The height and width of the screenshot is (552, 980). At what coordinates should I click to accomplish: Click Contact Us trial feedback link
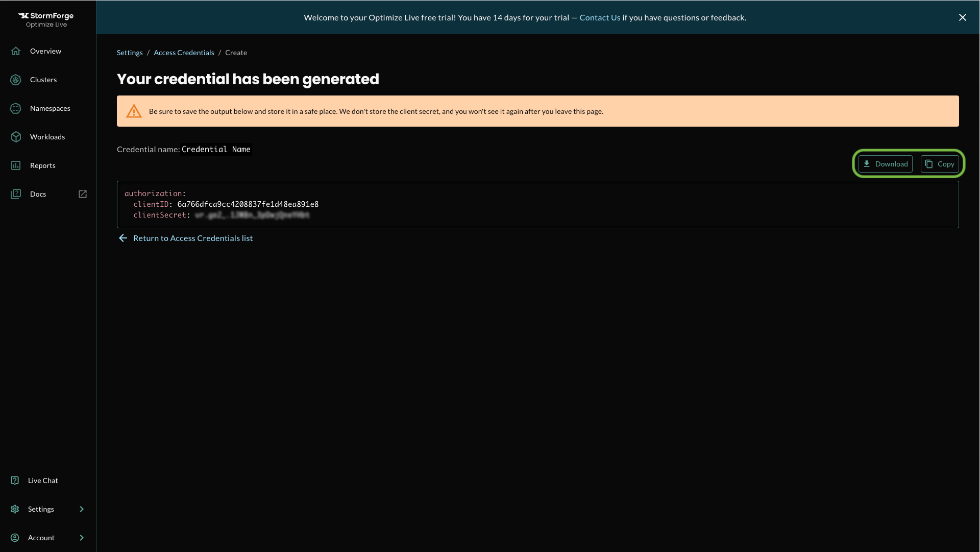tap(600, 17)
